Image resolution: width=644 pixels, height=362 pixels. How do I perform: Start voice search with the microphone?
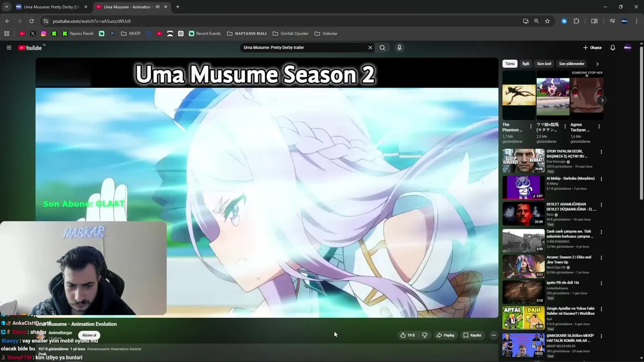point(399,48)
